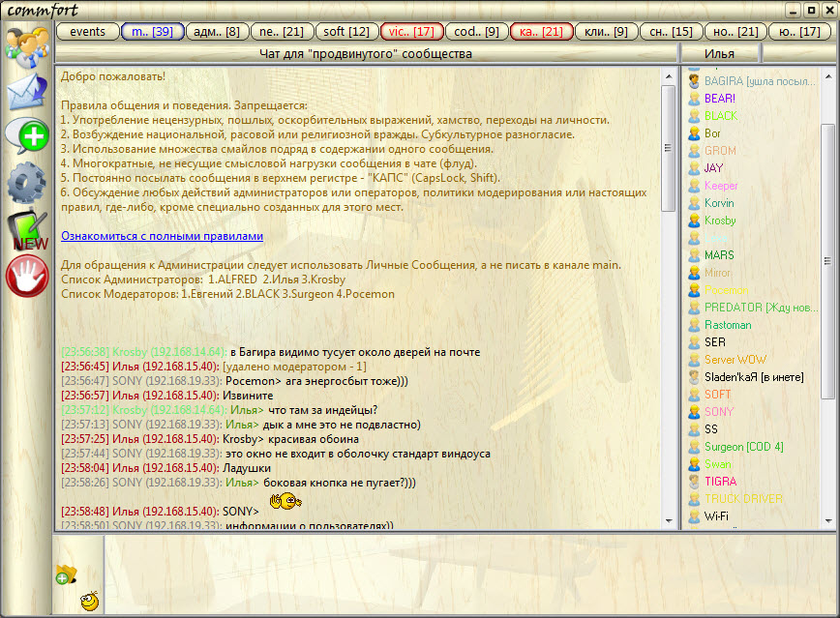The height and width of the screenshot is (618, 840).
Task: Open the full rules link
Action: pyautogui.click(x=162, y=235)
